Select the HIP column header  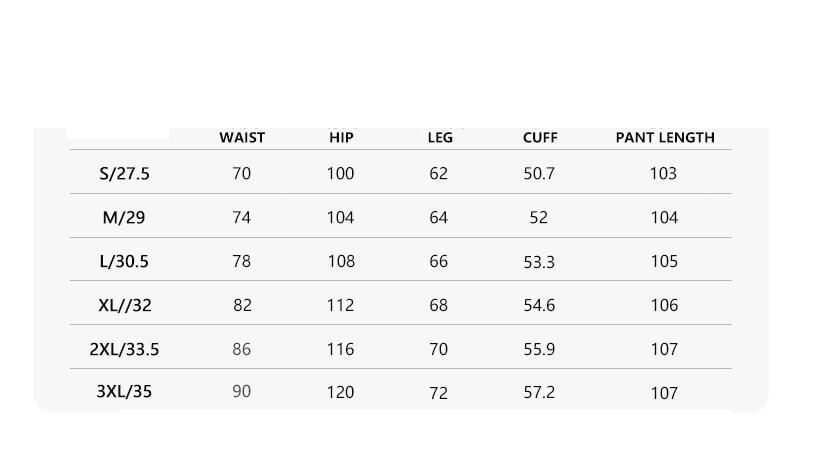[x=341, y=138]
